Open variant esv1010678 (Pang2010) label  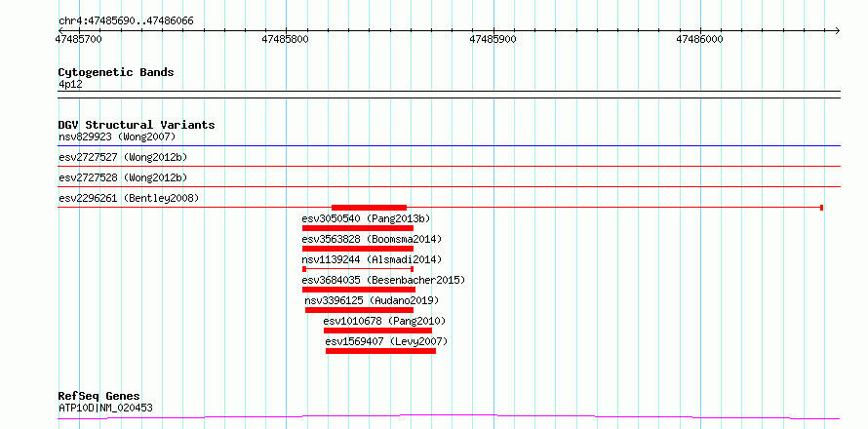tap(384, 321)
